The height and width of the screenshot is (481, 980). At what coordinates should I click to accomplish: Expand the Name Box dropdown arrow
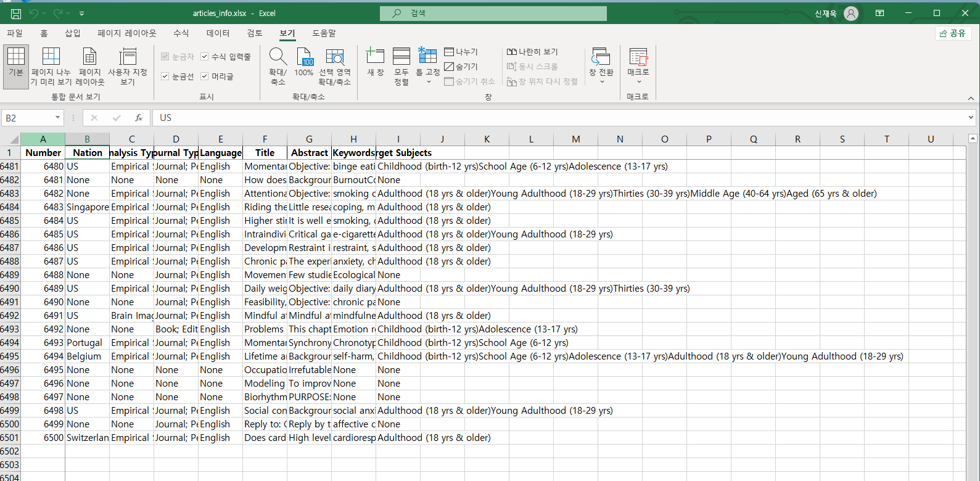click(57, 118)
